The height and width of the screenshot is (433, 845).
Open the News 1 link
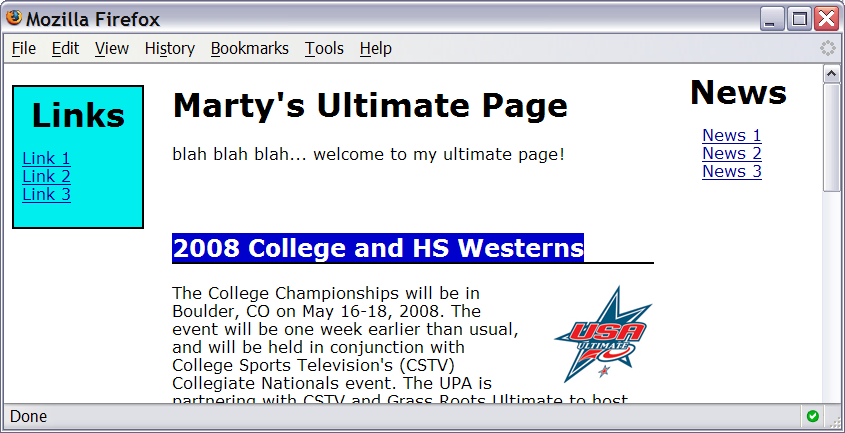click(731, 135)
